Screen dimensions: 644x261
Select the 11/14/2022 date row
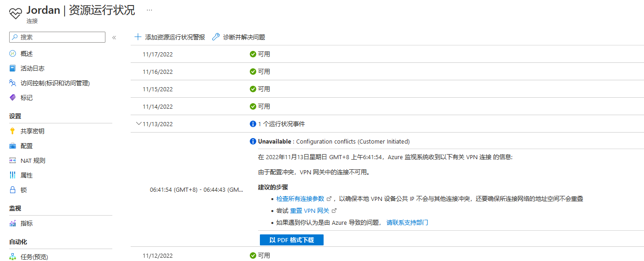(387, 106)
